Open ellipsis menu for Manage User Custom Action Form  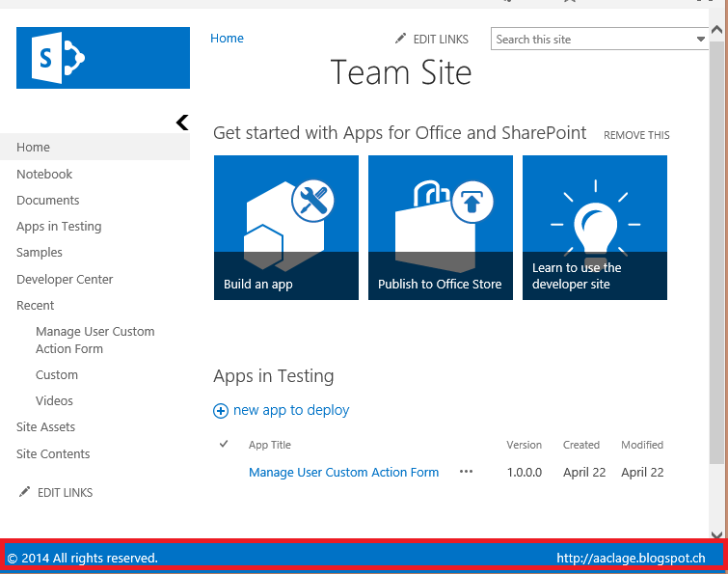(466, 472)
